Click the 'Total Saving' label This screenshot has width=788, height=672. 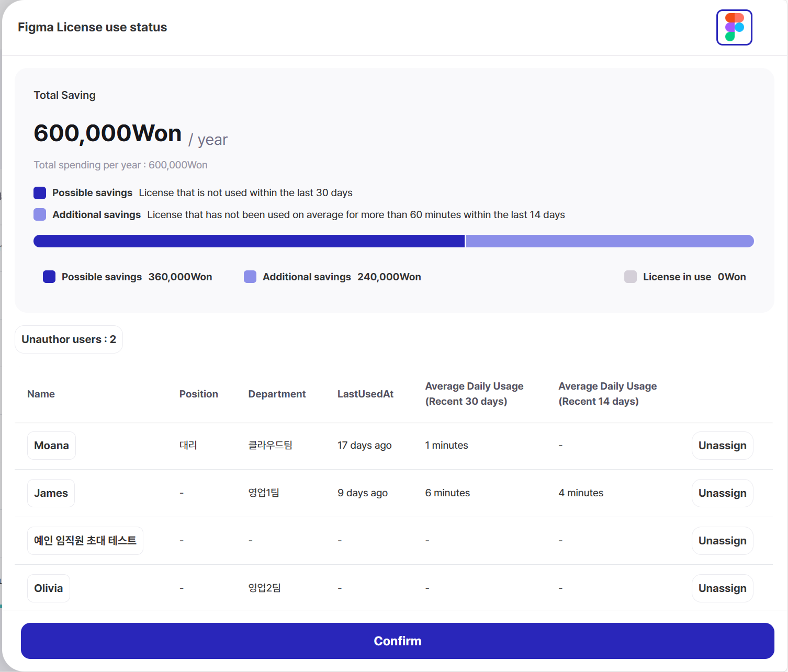click(64, 95)
